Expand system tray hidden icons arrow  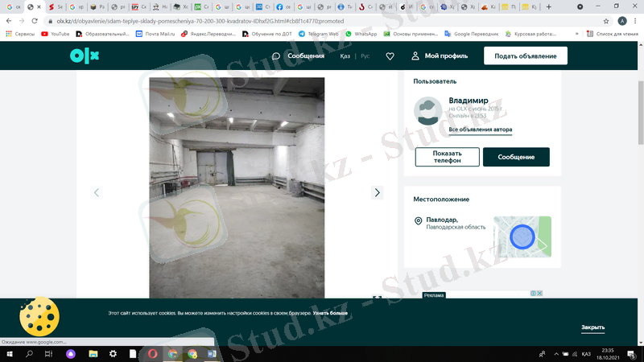[x=540, y=354]
